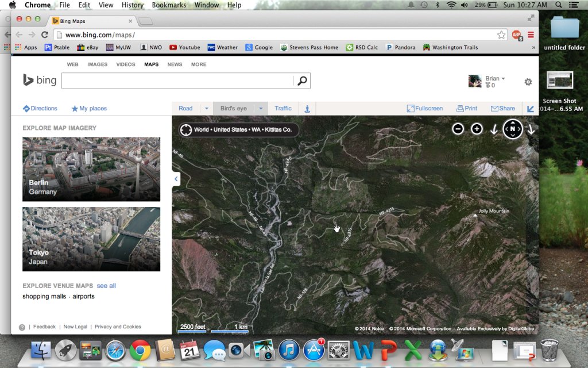Open the Washington Trails bookmark
588x368 pixels.
[x=450, y=47]
